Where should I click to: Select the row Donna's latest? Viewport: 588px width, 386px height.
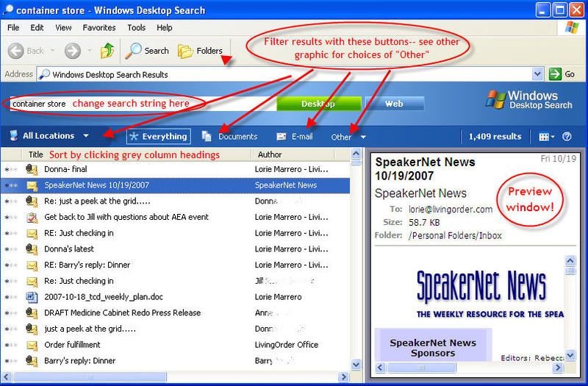176,249
